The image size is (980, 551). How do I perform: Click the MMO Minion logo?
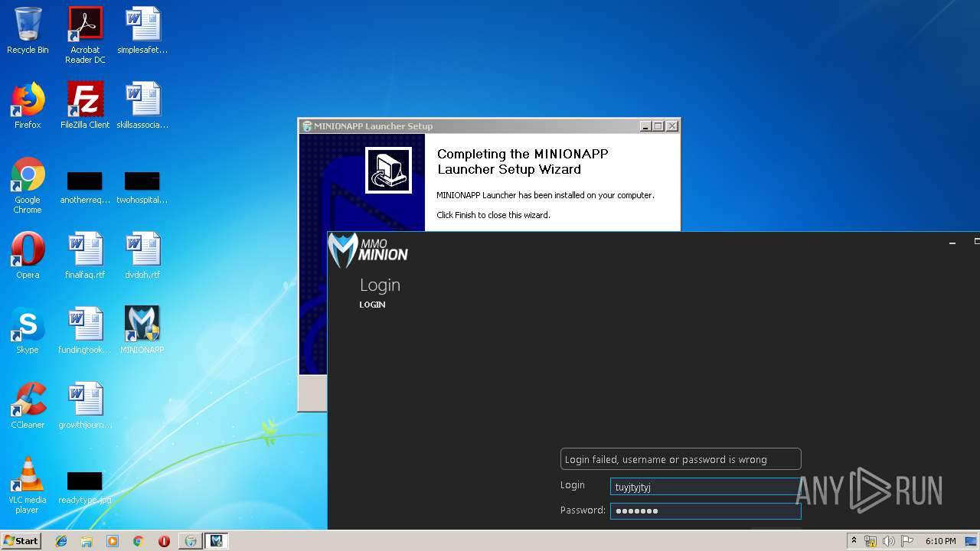(x=368, y=250)
